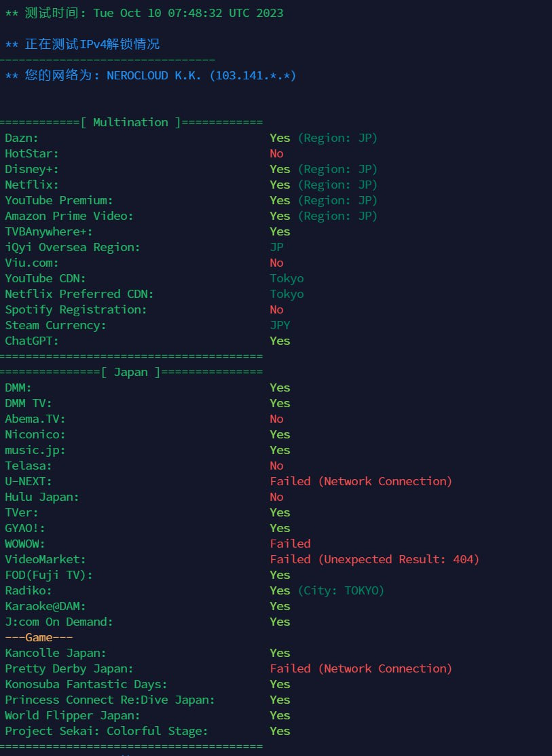Click the ---Game--- subsection heading

39,637
